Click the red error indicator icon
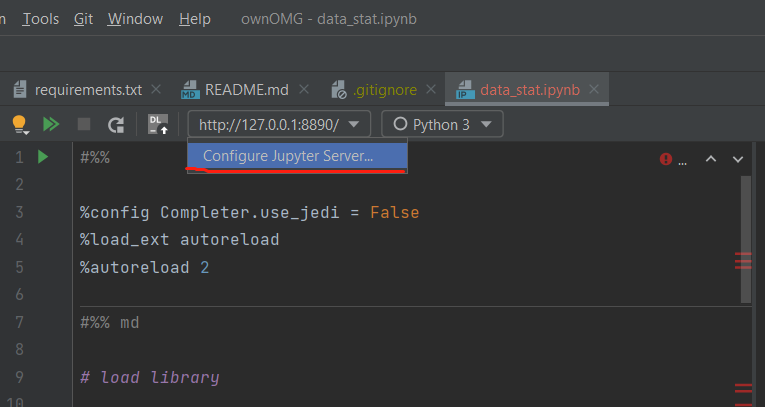 [665, 159]
